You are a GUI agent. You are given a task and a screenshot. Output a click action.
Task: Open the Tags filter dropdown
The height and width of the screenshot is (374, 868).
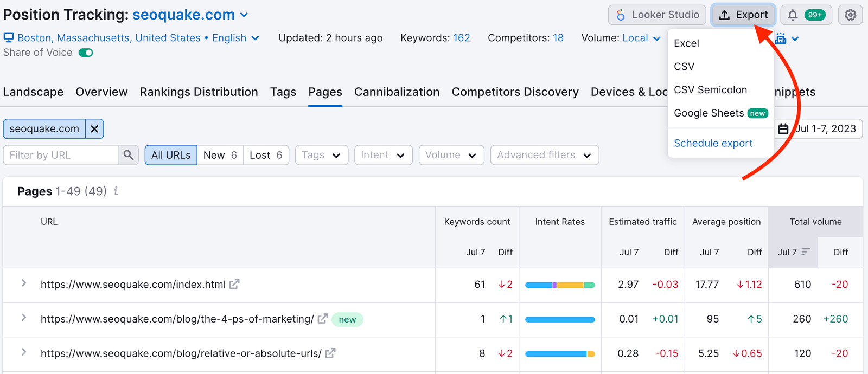point(321,155)
